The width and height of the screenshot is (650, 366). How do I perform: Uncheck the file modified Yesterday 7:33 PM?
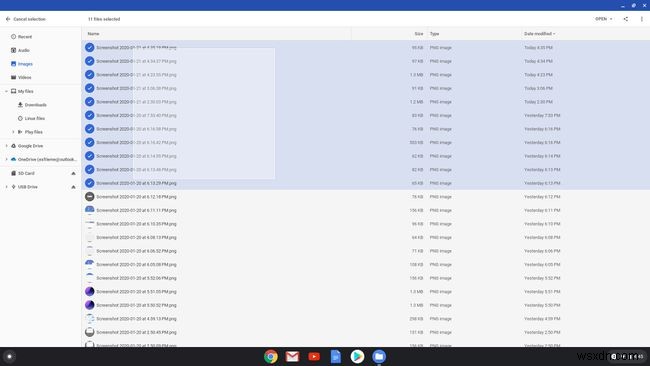(x=90, y=115)
